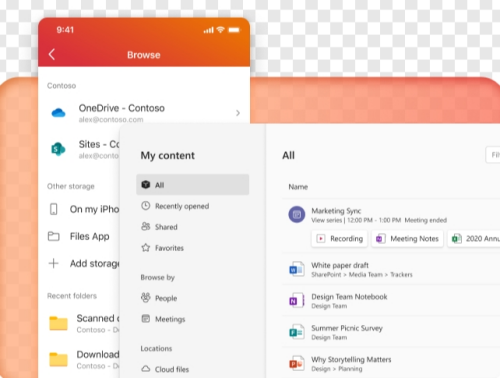Click Files App label
The width and height of the screenshot is (500, 378).
click(x=90, y=236)
